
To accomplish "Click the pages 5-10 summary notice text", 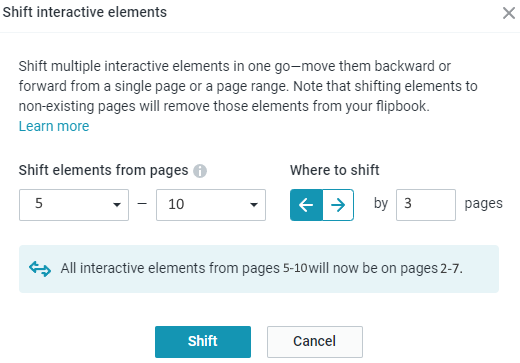I will [x=262, y=268].
